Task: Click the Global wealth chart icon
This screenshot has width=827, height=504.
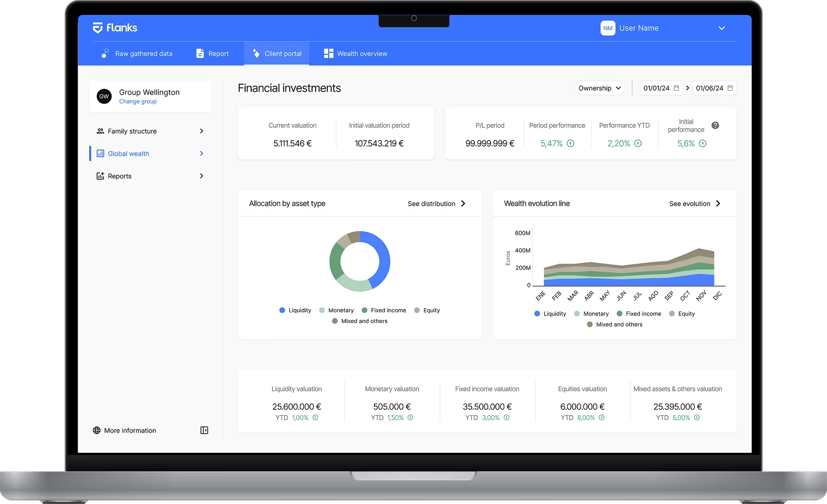Action: (x=99, y=153)
